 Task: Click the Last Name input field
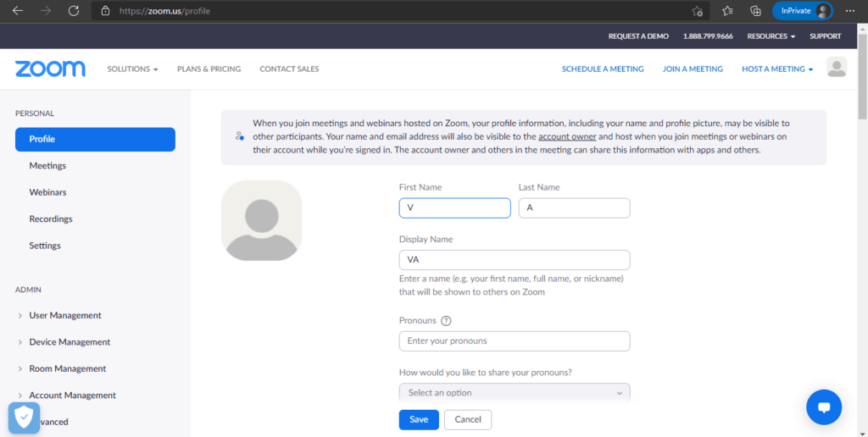[x=574, y=208]
